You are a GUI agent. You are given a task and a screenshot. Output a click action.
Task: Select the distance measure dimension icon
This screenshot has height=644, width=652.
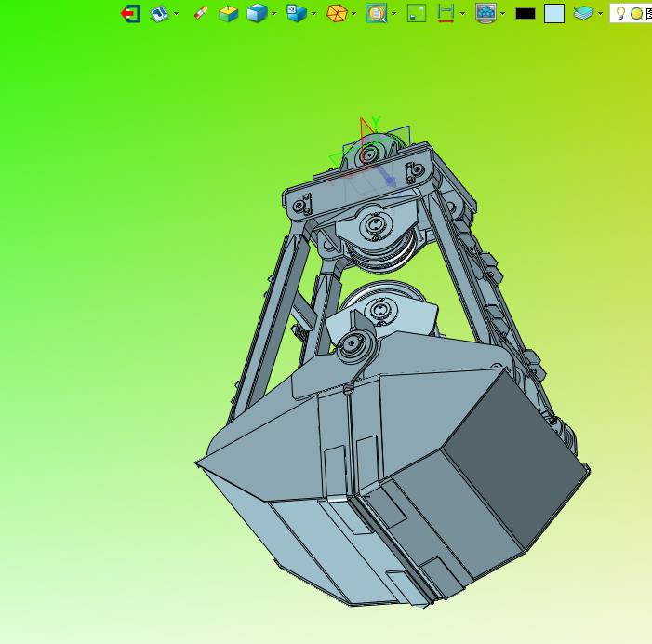(x=446, y=13)
